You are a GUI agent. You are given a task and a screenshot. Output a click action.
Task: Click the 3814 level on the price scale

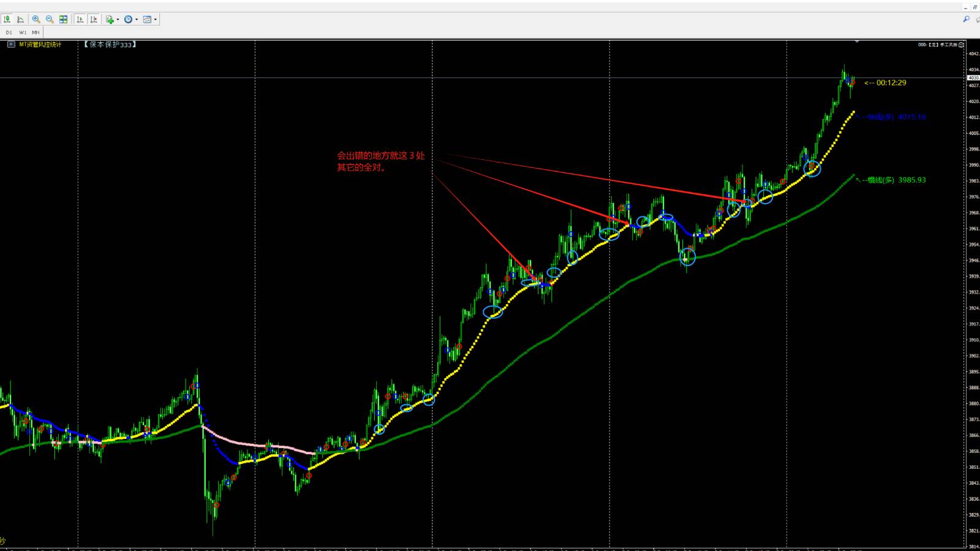[974, 547]
